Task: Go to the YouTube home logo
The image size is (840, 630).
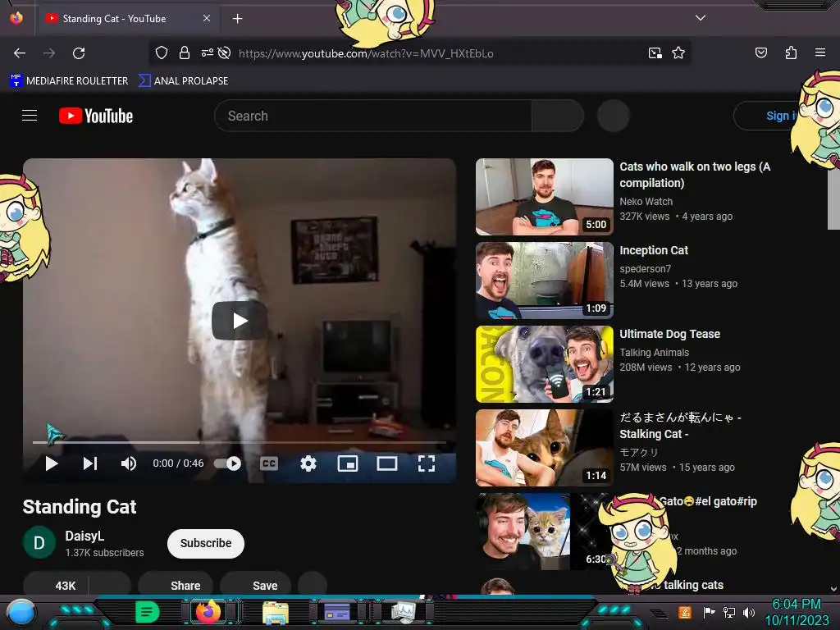Action: click(x=96, y=116)
